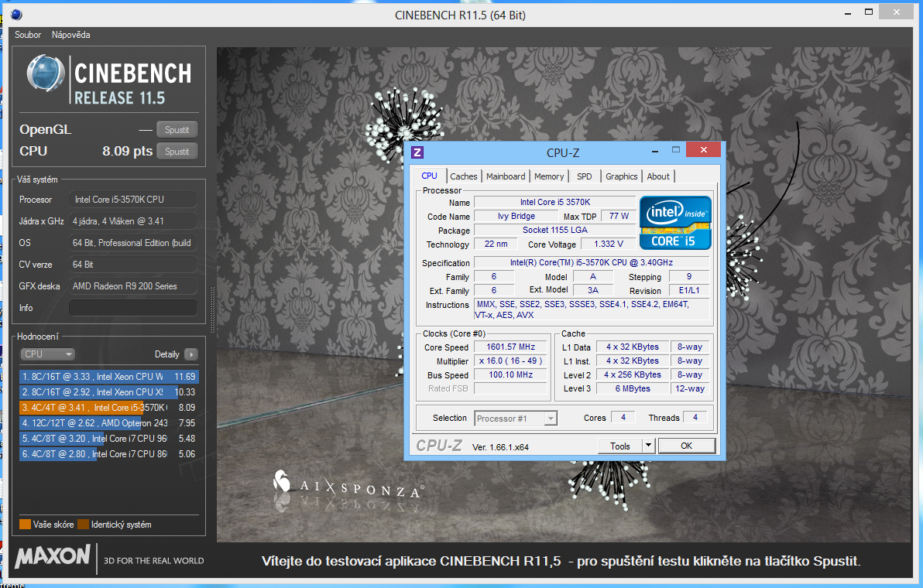The image size is (923, 588).
Task: Run the OpenGL test with Spustit
Action: click(177, 130)
